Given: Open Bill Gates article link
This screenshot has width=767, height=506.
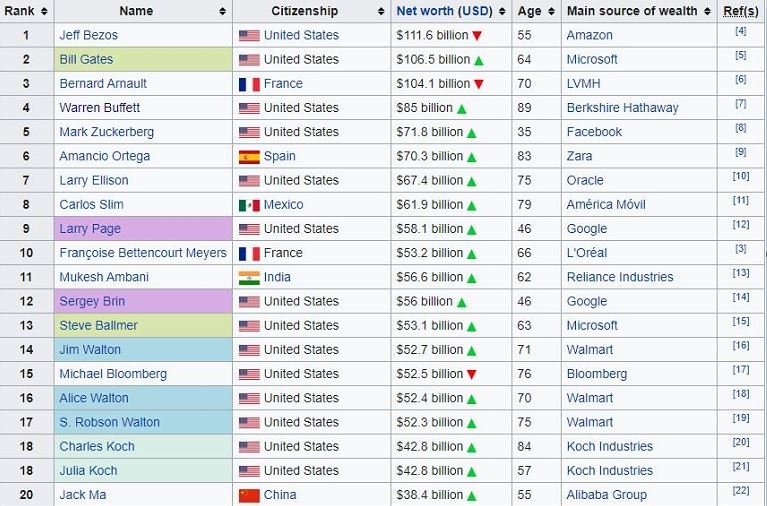Looking at the screenshot, I should [86, 59].
